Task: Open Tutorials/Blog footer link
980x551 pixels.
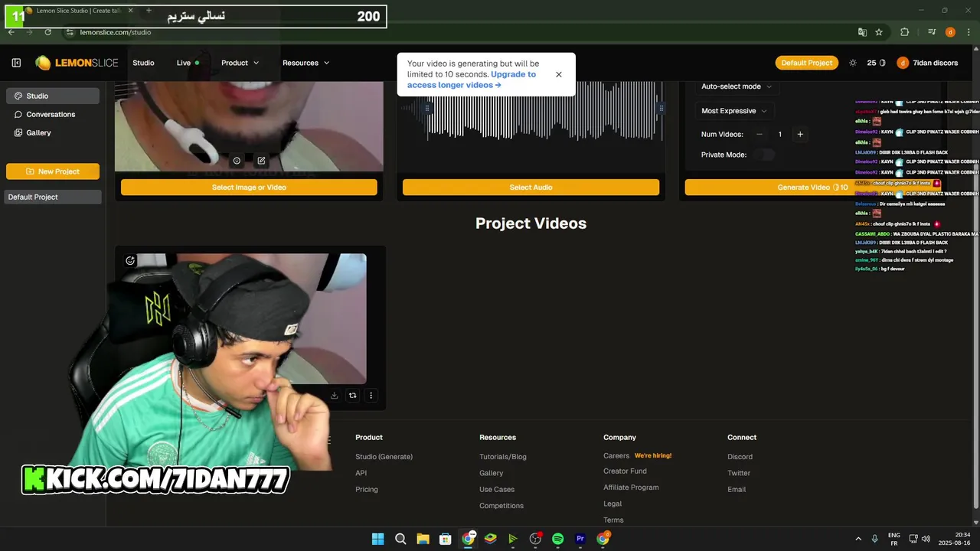Action: coord(503,457)
